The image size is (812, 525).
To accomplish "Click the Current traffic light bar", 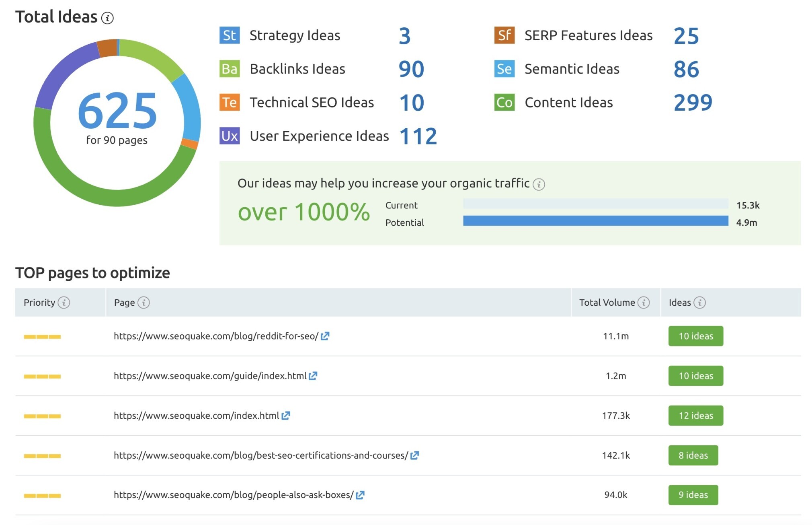I will (595, 204).
